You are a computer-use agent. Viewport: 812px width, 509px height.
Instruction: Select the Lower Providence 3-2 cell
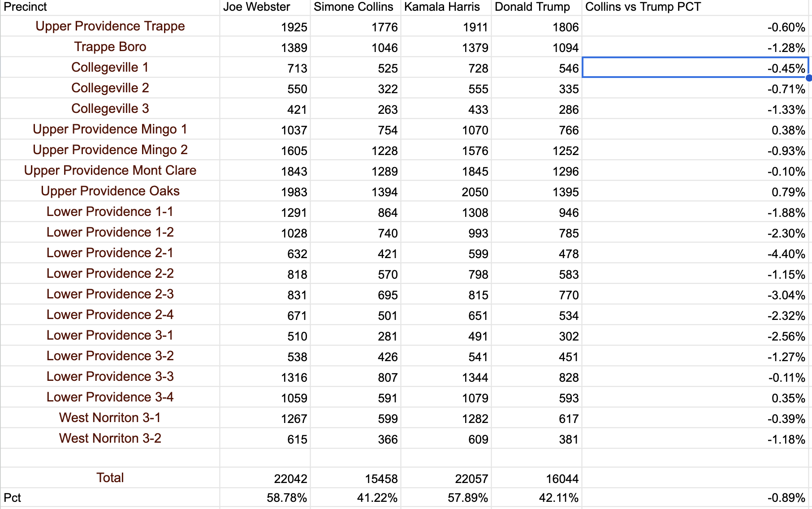click(x=110, y=356)
